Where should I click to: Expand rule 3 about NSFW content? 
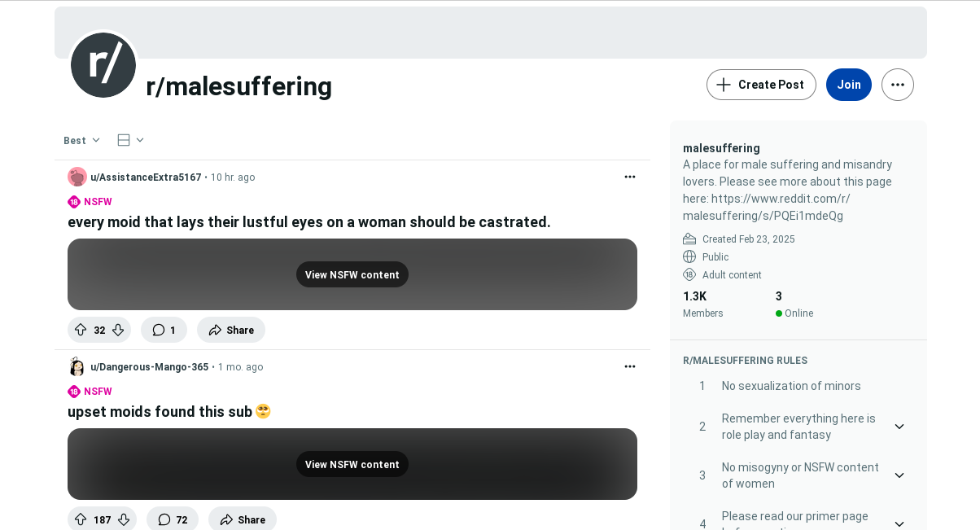(899, 475)
